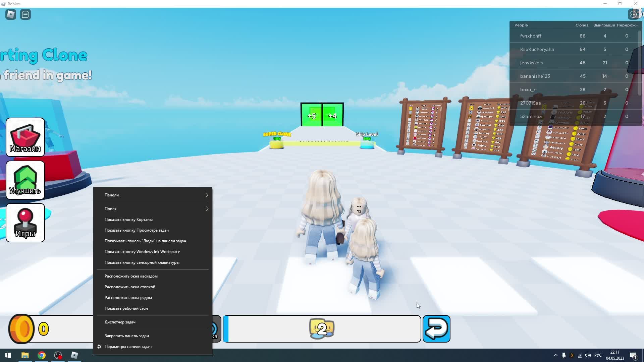Image resolution: width=644 pixels, height=362 pixels.
Task: Open the Roblox menu logo icon
Action: click(11, 14)
